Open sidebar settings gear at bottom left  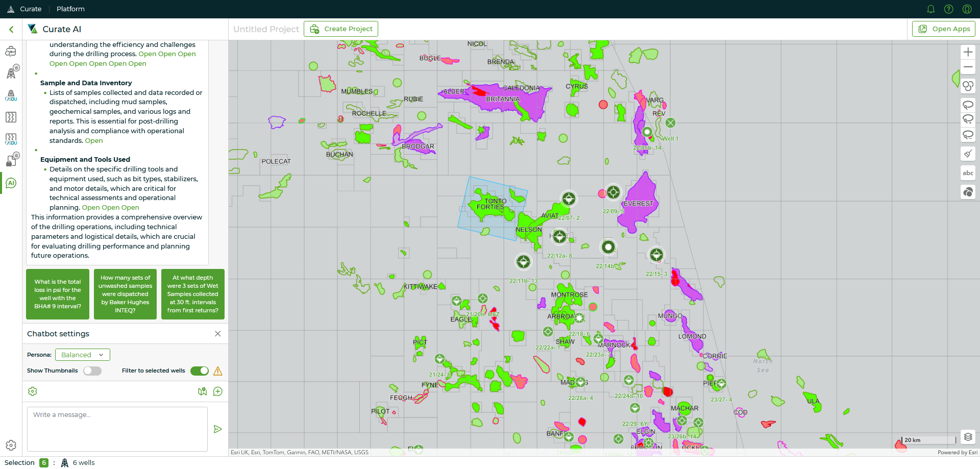pos(11,445)
